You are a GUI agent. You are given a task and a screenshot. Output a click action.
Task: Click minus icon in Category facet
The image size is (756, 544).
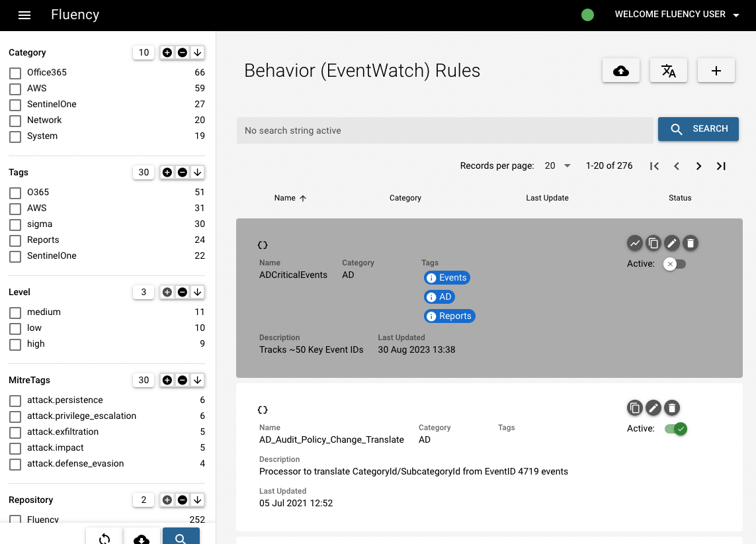pos(183,52)
